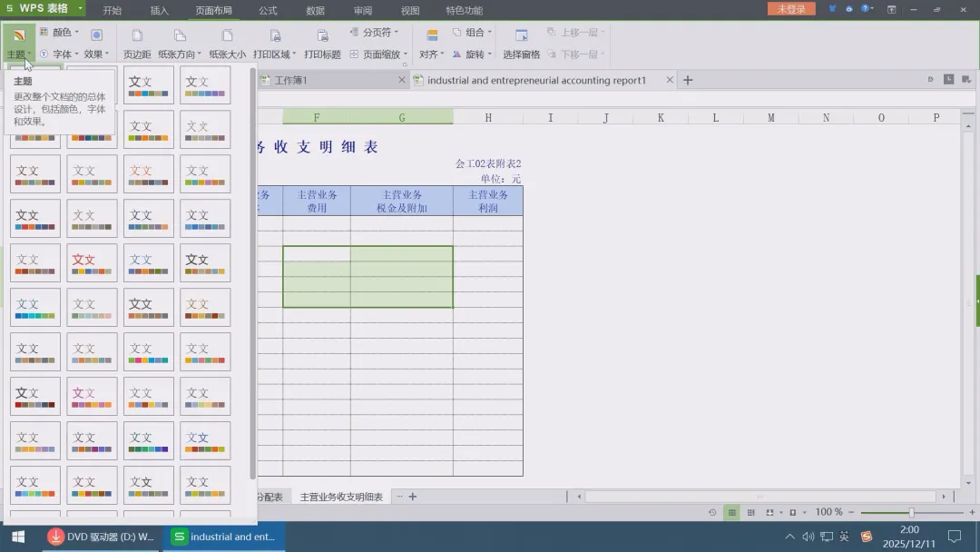Click the horizontal scrollbar right arrow

(x=944, y=497)
